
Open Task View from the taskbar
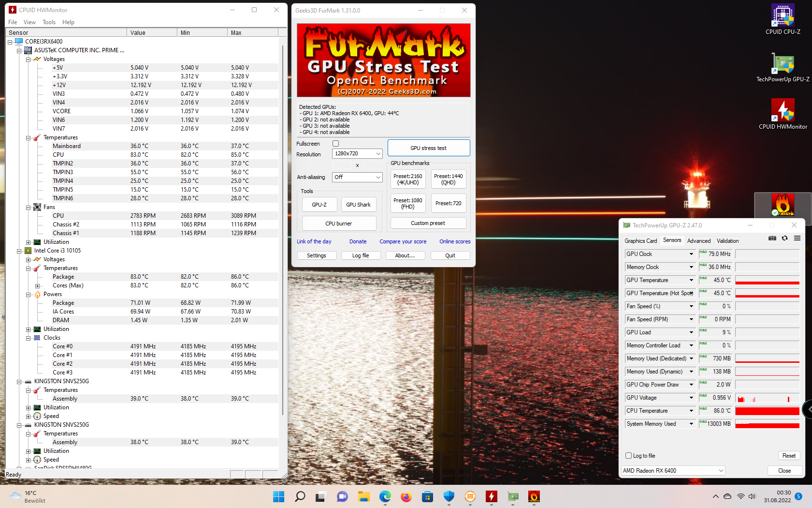coord(321,496)
